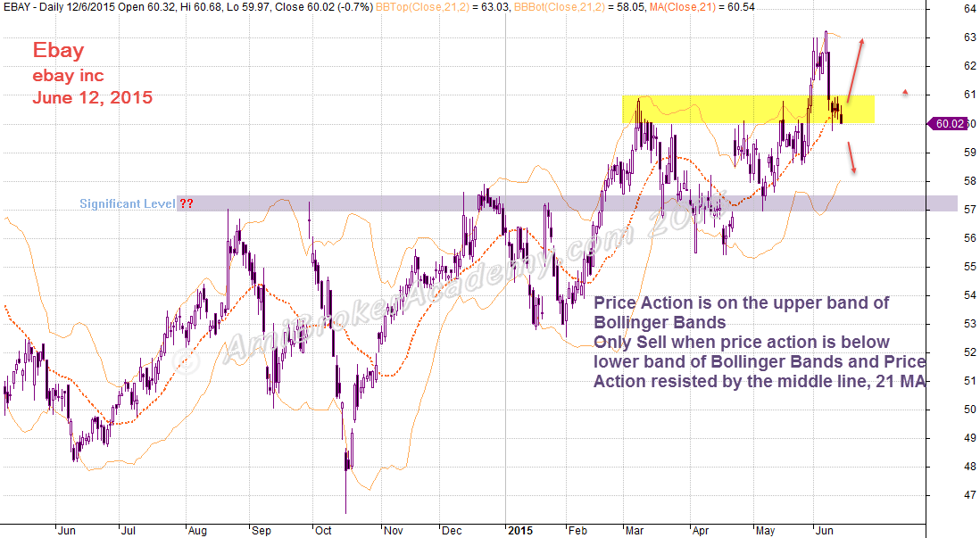
Task: Click the yellow highlighted resistance zone
Action: (748, 110)
